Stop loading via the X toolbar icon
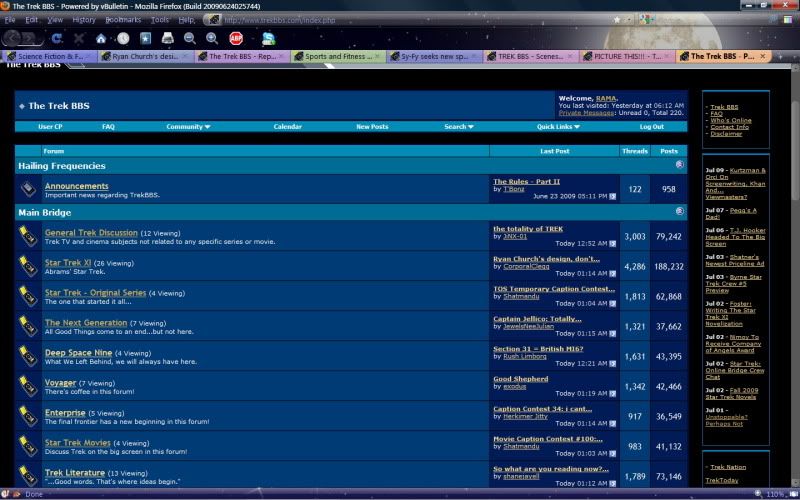This screenshot has height=500, width=800. click(79, 38)
